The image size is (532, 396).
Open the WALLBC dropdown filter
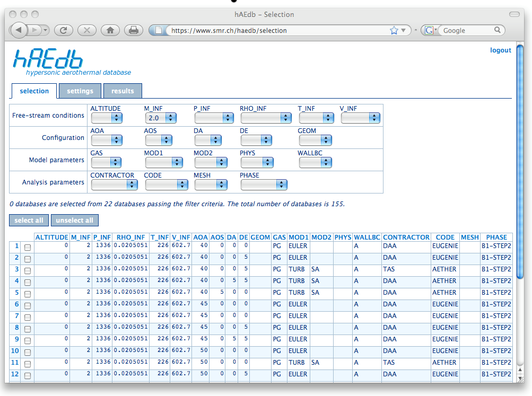(x=315, y=162)
